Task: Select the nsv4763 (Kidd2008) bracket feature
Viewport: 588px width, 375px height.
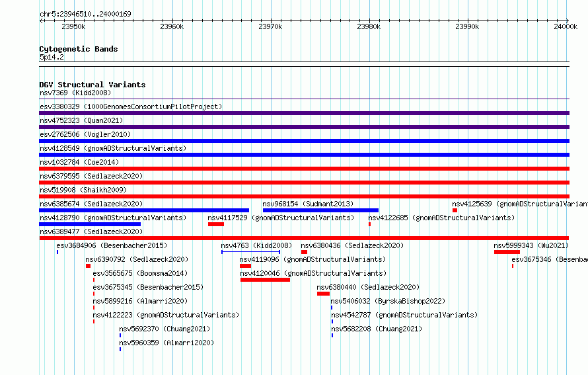Action: 251,252
